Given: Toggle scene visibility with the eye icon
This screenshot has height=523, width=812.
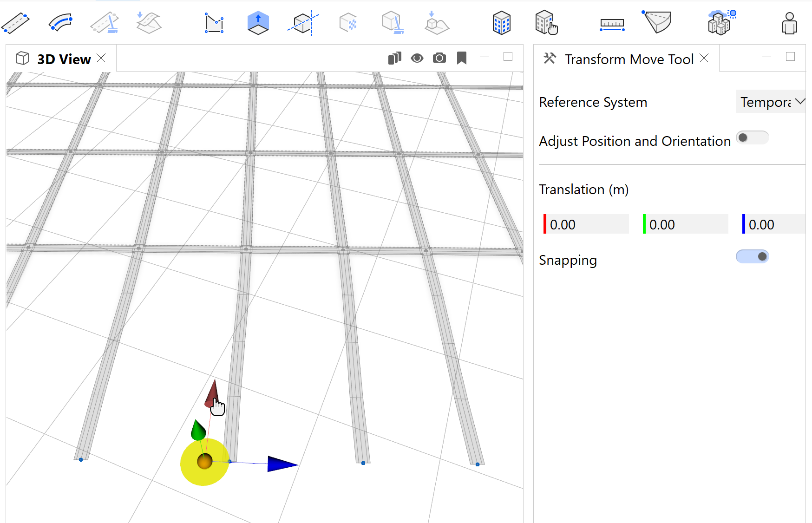Looking at the screenshot, I should click(417, 58).
